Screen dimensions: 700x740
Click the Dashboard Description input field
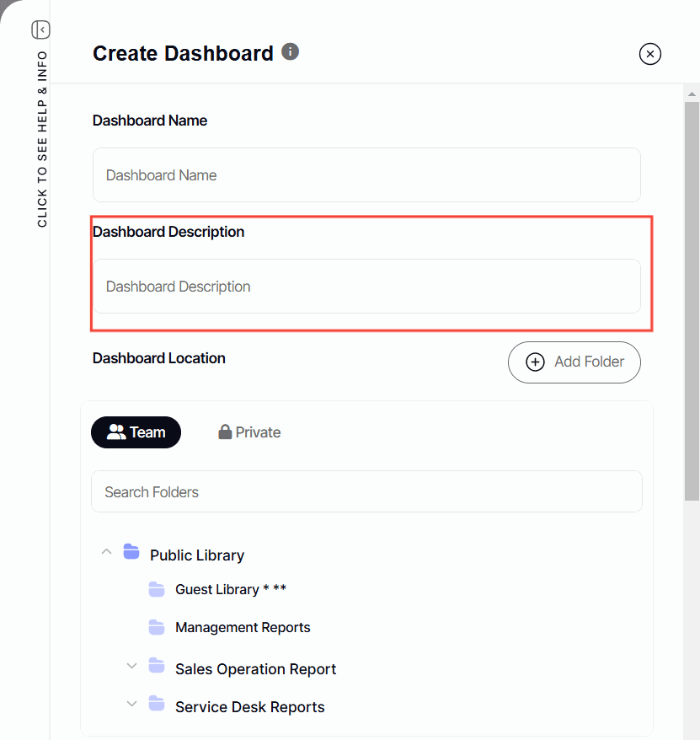click(366, 287)
